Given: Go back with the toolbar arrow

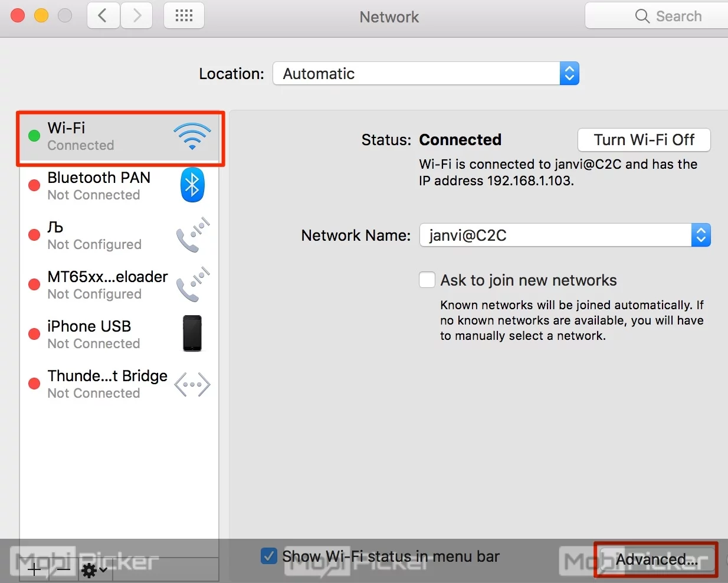Looking at the screenshot, I should click(103, 16).
